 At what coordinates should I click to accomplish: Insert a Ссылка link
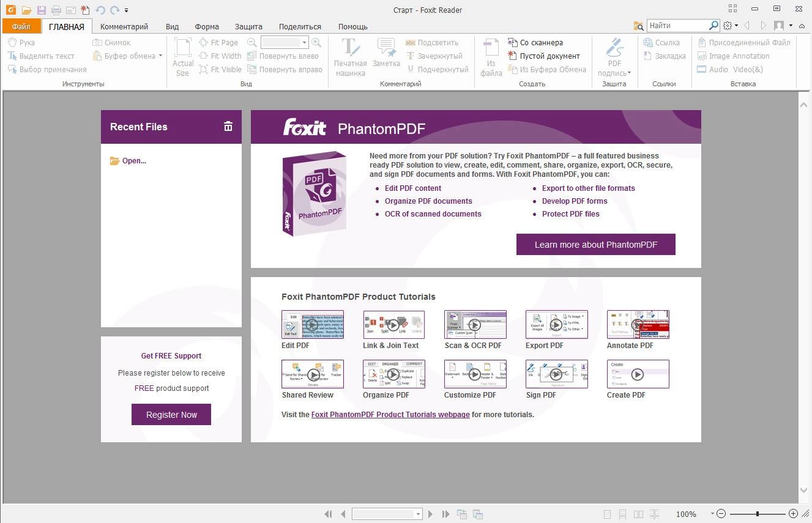[x=661, y=42]
